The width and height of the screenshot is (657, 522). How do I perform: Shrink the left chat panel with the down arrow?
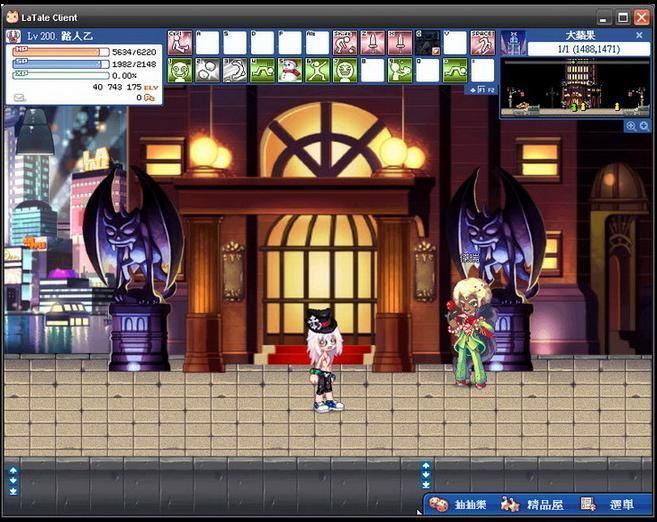(x=13, y=481)
